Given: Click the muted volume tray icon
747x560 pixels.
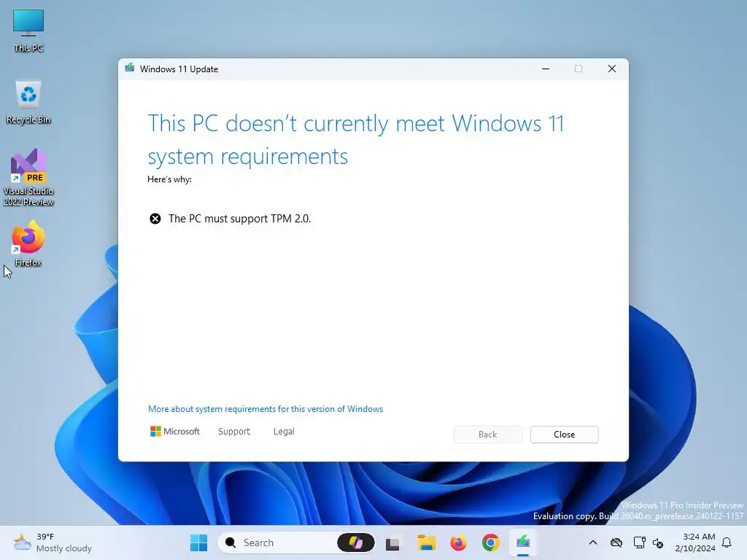Looking at the screenshot, I should [659, 542].
